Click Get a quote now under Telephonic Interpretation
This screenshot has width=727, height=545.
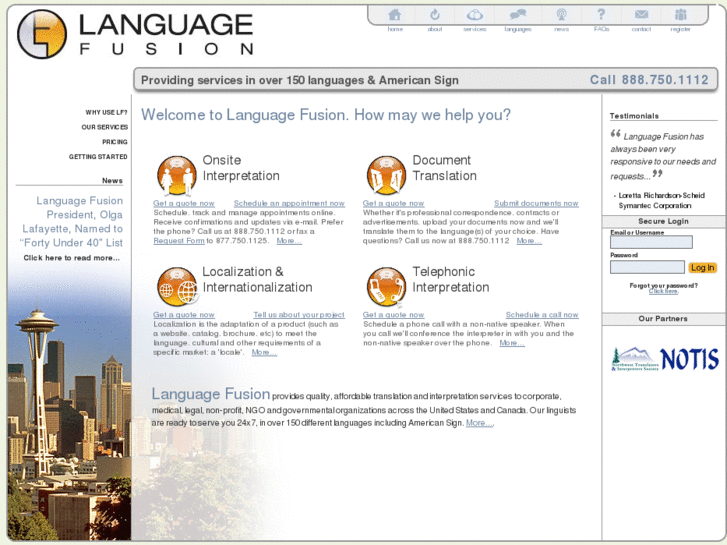pos(393,314)
